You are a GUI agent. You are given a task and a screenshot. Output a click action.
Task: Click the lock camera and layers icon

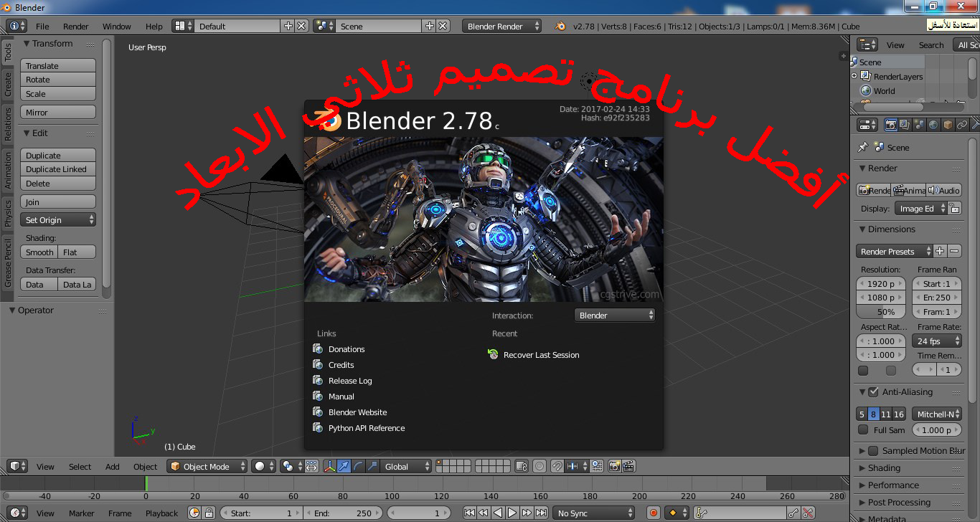pos(522,466)
